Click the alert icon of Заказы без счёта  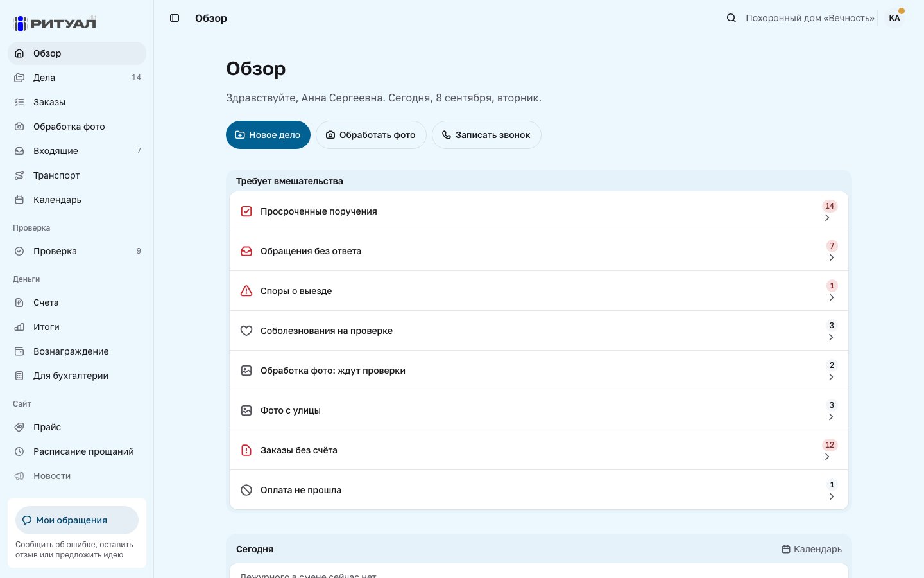pyautogui.click(x=246, y=450)
